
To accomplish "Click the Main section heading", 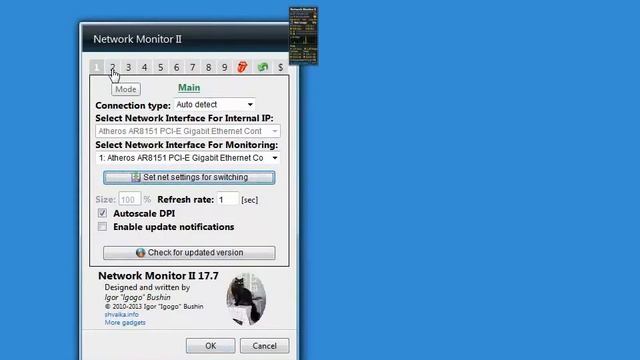I will (189, 88).
